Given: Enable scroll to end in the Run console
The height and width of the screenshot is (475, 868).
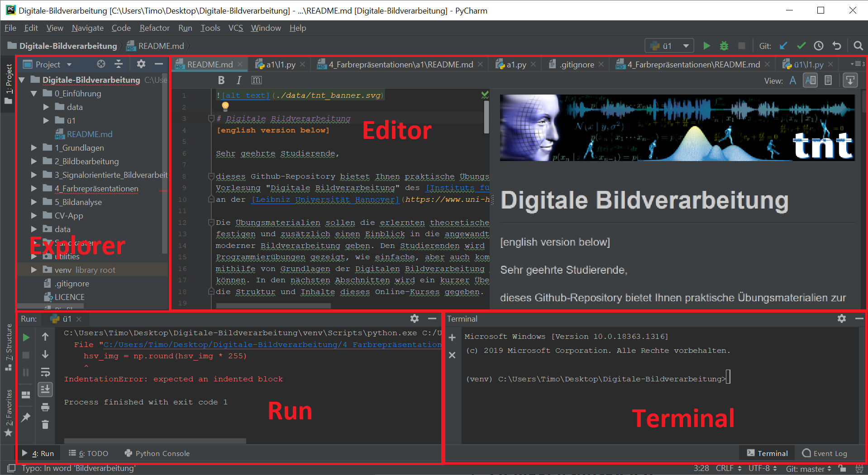Looking at the screenshot, I should (x=45, y=389).
